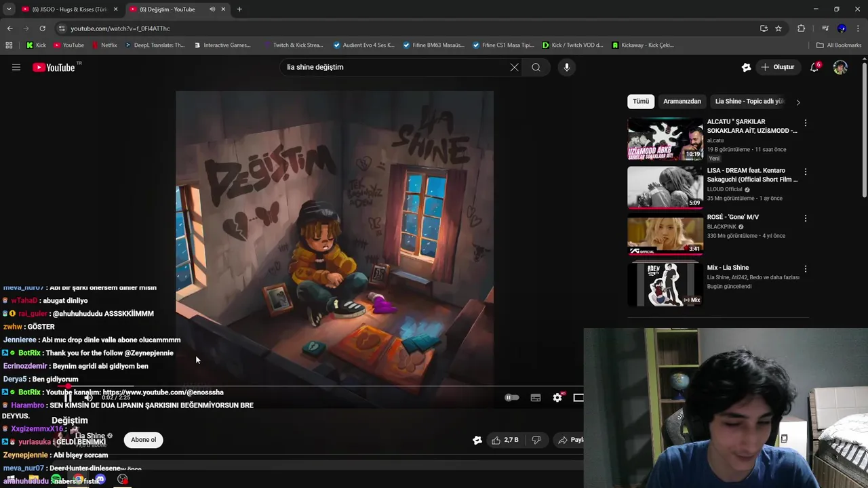868x488 pixels.
Task: Open the Lia Shine channel name
Action: pyautogui.click(x=90, y=436)
